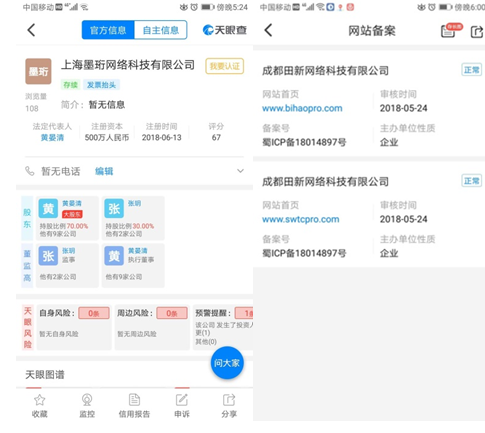Open the 收藏 star icon
The image size is (485, 433).
(x=40, y=400)
